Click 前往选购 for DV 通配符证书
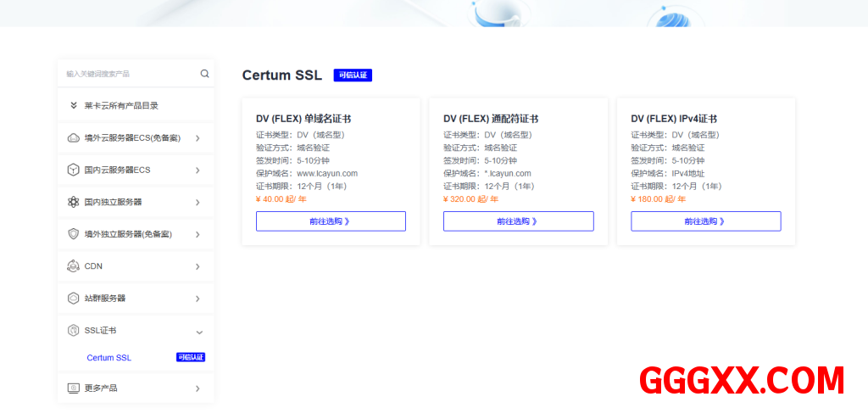The image size is (868, 419). coord(518,221)
